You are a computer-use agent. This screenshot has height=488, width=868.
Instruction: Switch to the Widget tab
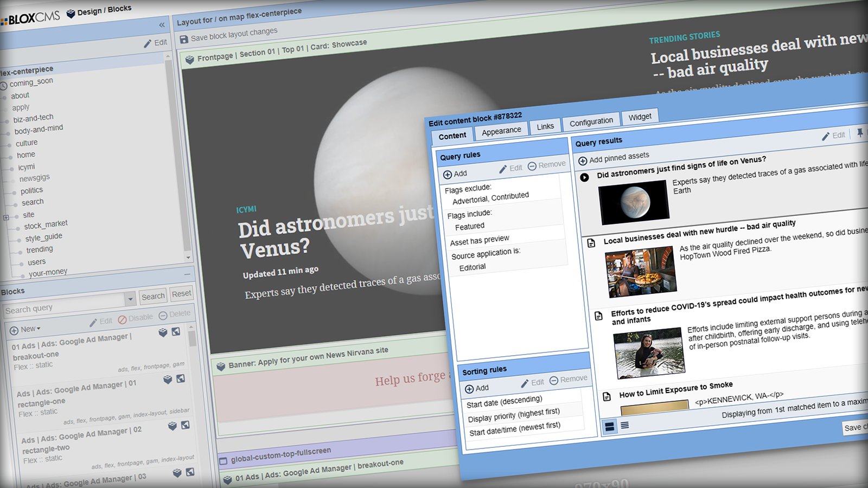click(x=640, y=117)
